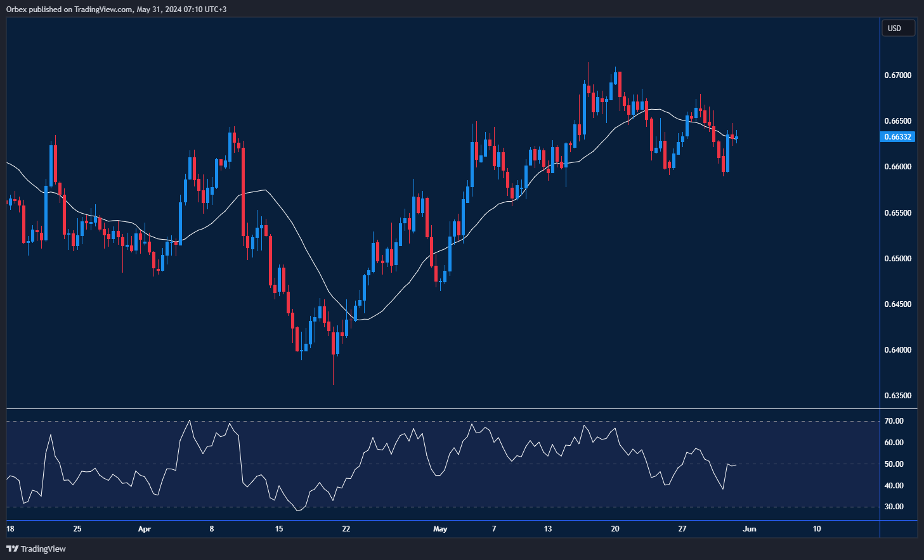The width and height of the screenshot is (924, 560).
Task: Click the 25 date label on time axis
Action: click(77, 529)
